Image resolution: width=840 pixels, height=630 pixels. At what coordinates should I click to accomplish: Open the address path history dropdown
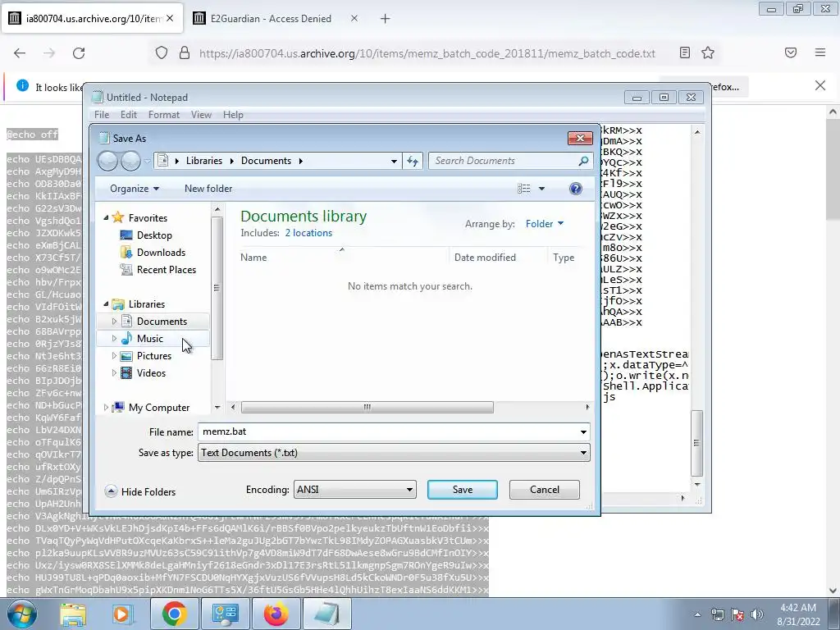pyautogui.click(x=394, y=161)
